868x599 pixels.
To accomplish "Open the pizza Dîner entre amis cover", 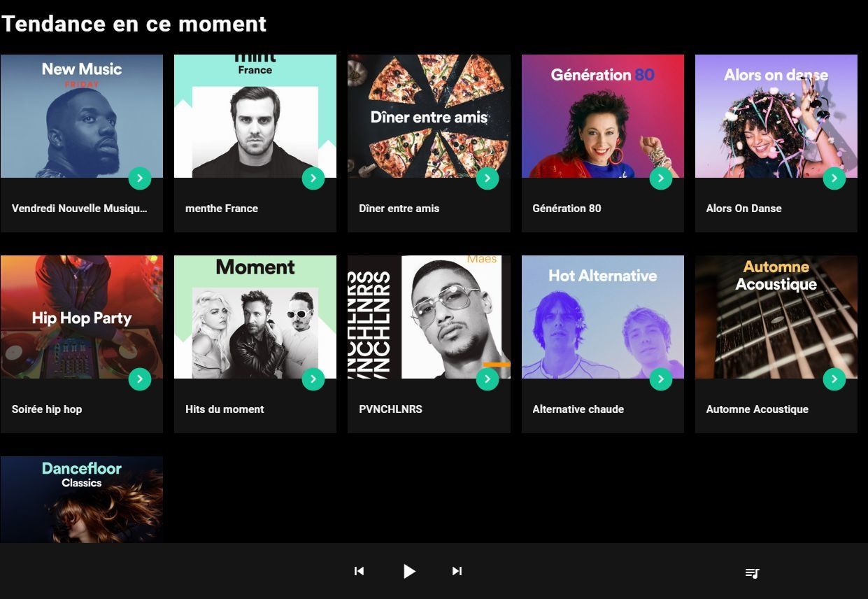I will (429, 116).
